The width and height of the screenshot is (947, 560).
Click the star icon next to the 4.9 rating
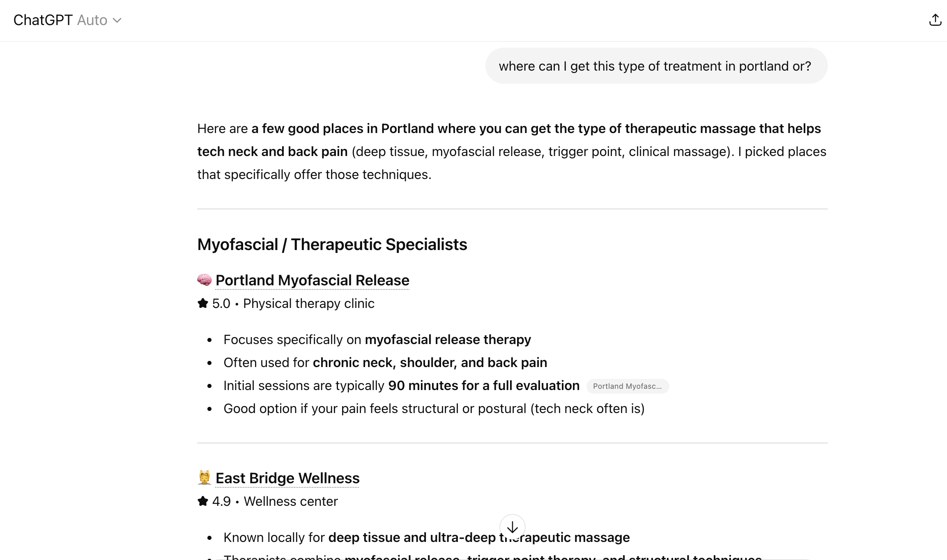202,500
